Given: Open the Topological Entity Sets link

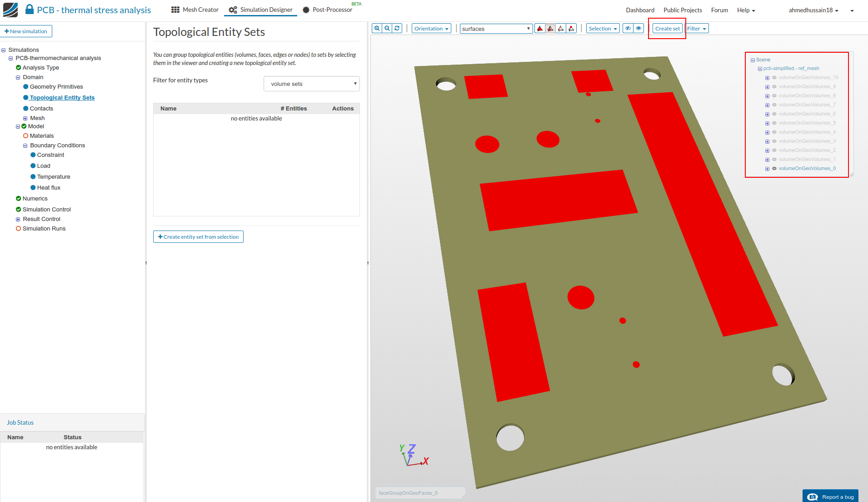Looking at the screenshot, I should click(x=62, y=98).
